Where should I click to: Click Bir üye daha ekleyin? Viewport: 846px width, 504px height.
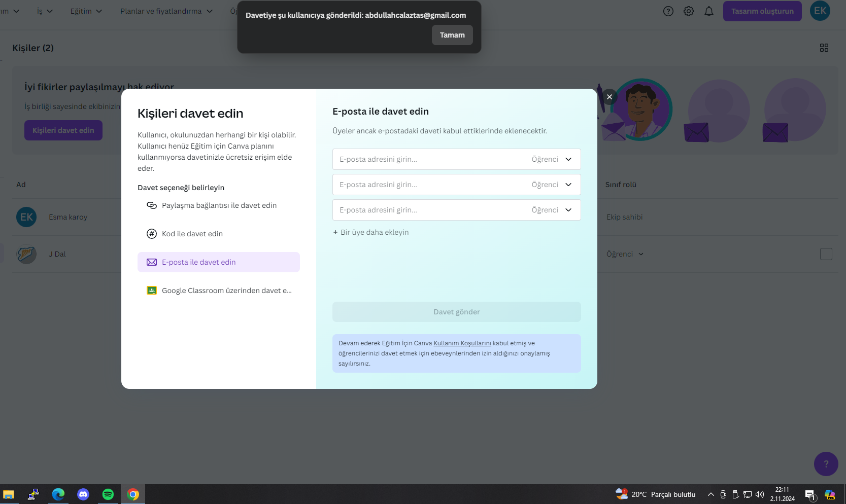click(x=370, y=232)
